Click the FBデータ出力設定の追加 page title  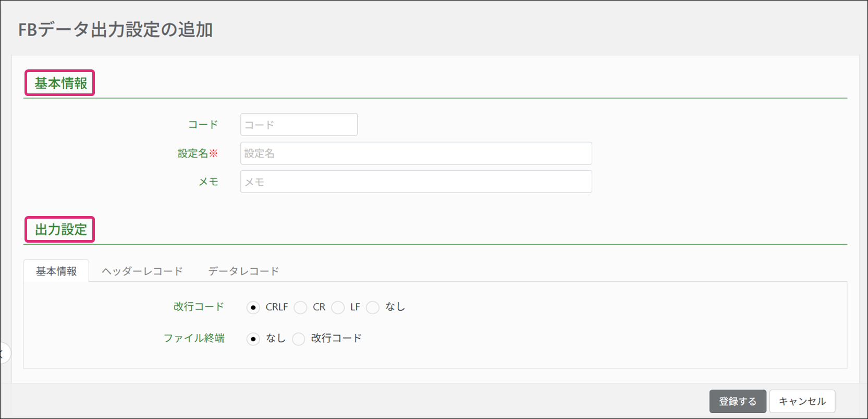(115, 30)
